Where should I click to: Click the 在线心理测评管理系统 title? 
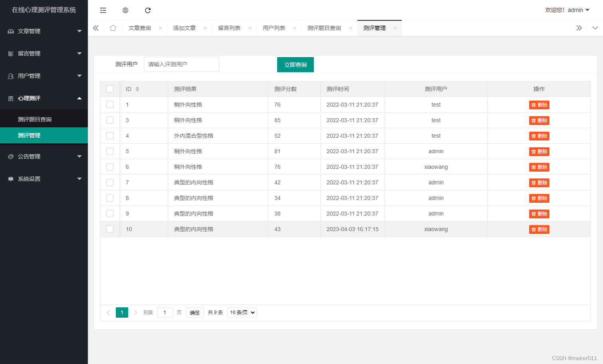click(44, 10)
